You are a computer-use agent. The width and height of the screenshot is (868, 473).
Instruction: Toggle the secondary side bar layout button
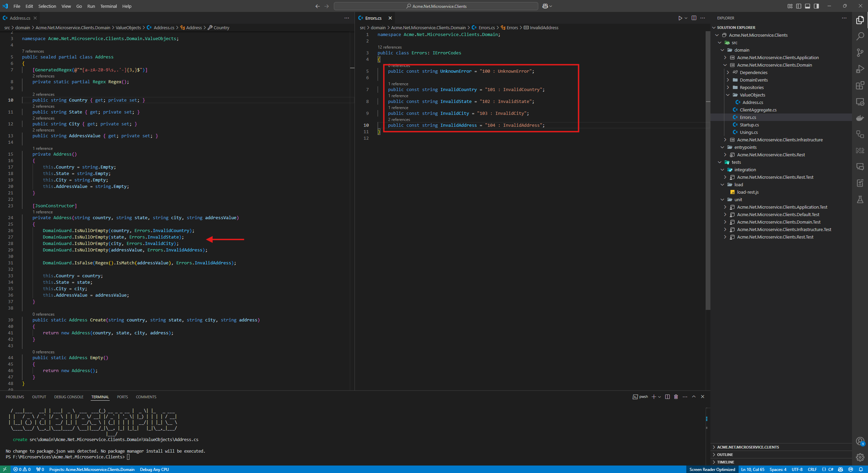[816, 6]
